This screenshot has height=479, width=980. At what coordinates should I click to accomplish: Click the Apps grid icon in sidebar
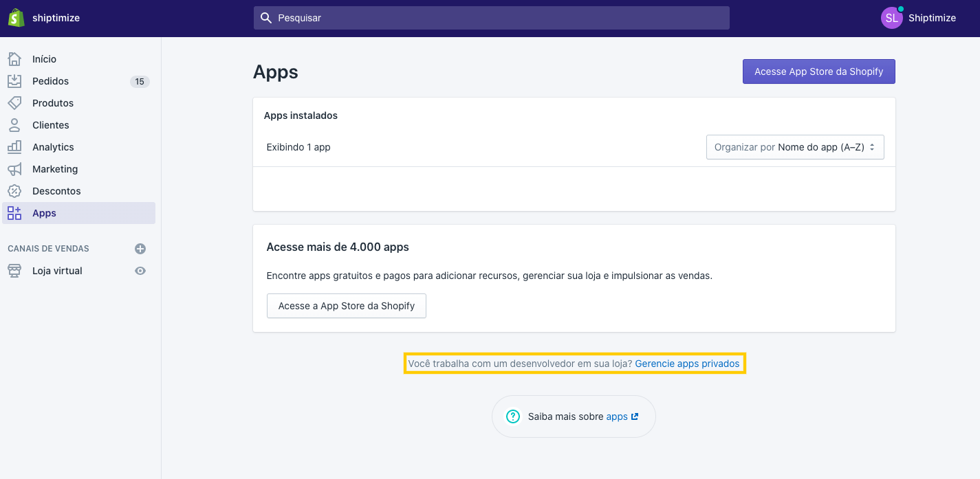(14, 213)
